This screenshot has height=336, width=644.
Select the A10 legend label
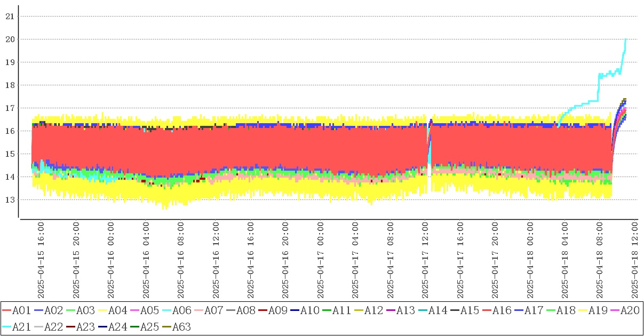point(309,310)
